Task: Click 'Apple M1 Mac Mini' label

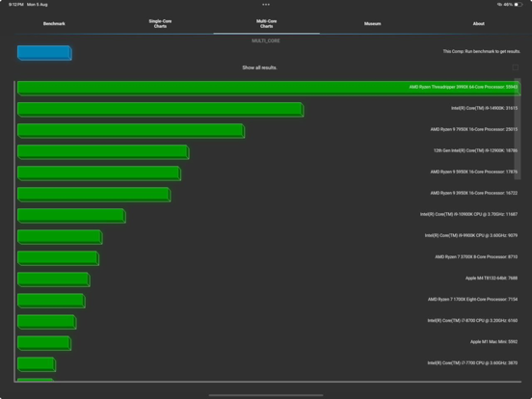Action: (493, 342)
